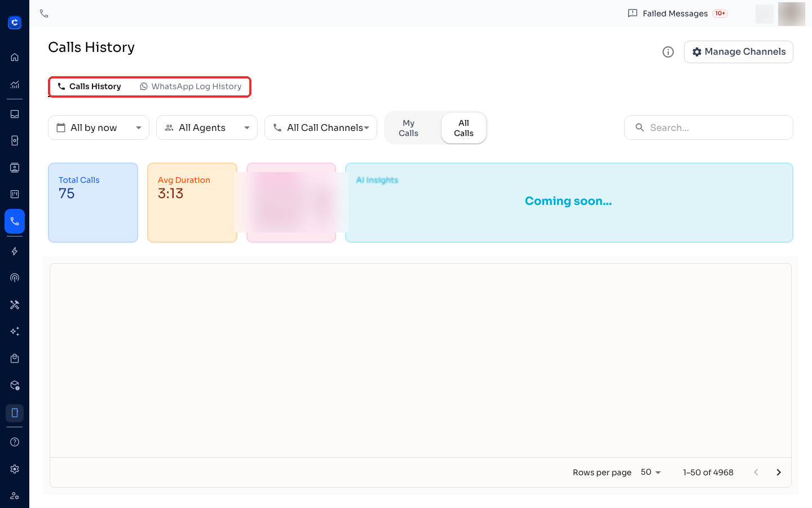Screen dimensions: 812x508
Task: Open the All by now date dropdown
Action: 99,128
